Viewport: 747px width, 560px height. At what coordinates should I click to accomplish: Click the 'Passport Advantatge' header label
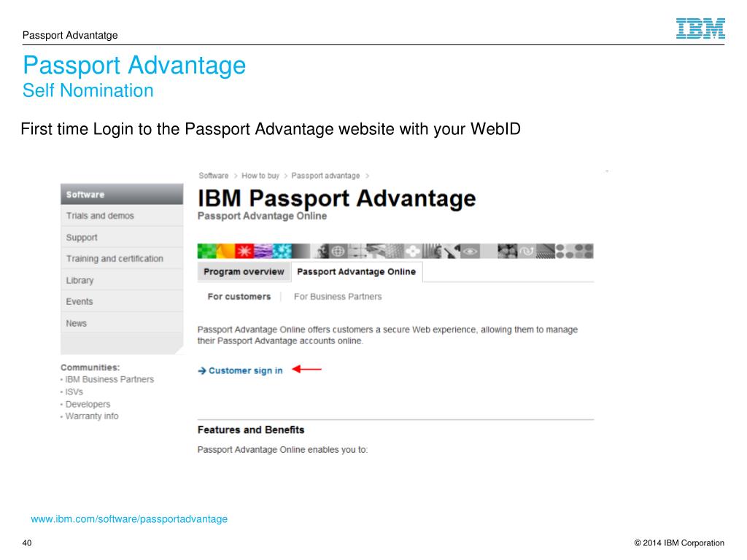[x=70, y=35]
